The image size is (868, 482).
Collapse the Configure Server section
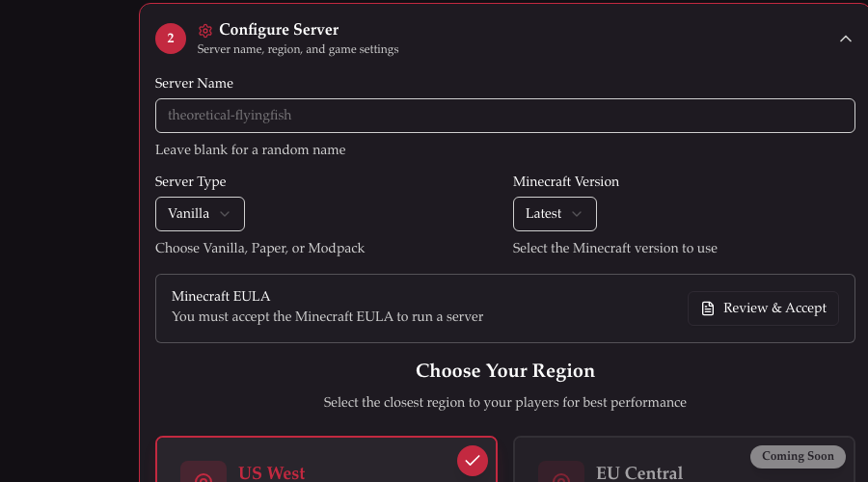(x=846, y=39)
